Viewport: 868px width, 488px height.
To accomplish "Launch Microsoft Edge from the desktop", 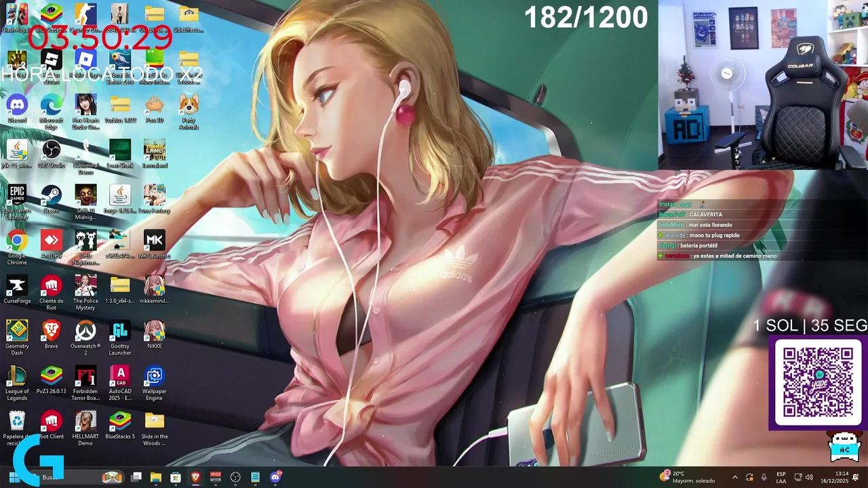I will coord(52,112).
